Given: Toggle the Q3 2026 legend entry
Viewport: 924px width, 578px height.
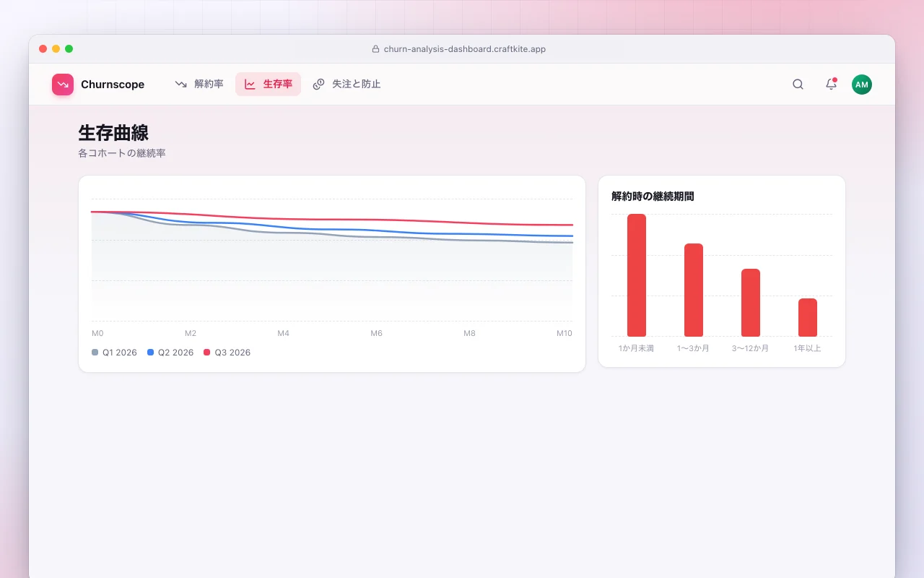Looking at the screenshot, I should pyautogui.click(x=227, y=353).
